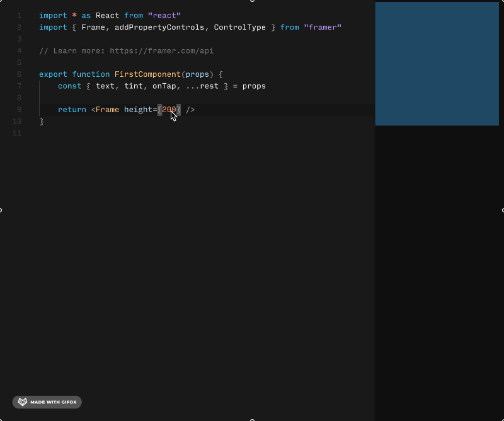Viewport: 504px width, 421px height.
Task: Click React identifier on line 1
Action: (107, 15)
